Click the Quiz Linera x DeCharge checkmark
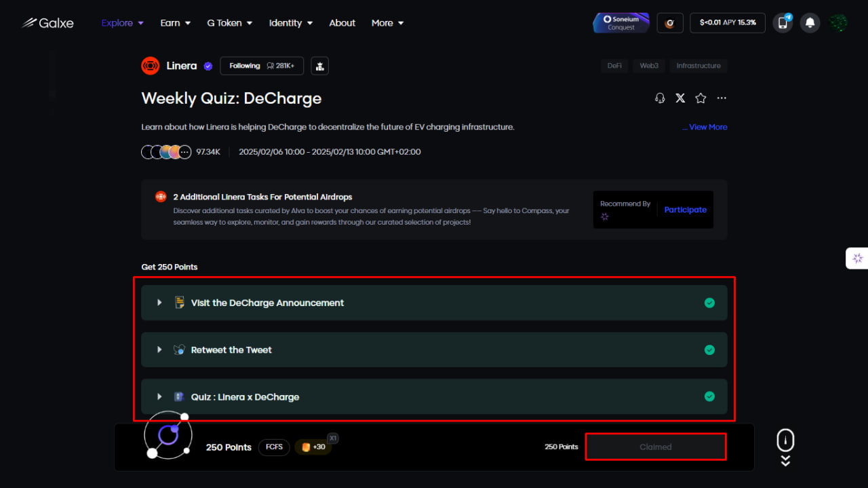The image size is (868, 488). coord(709,396)
